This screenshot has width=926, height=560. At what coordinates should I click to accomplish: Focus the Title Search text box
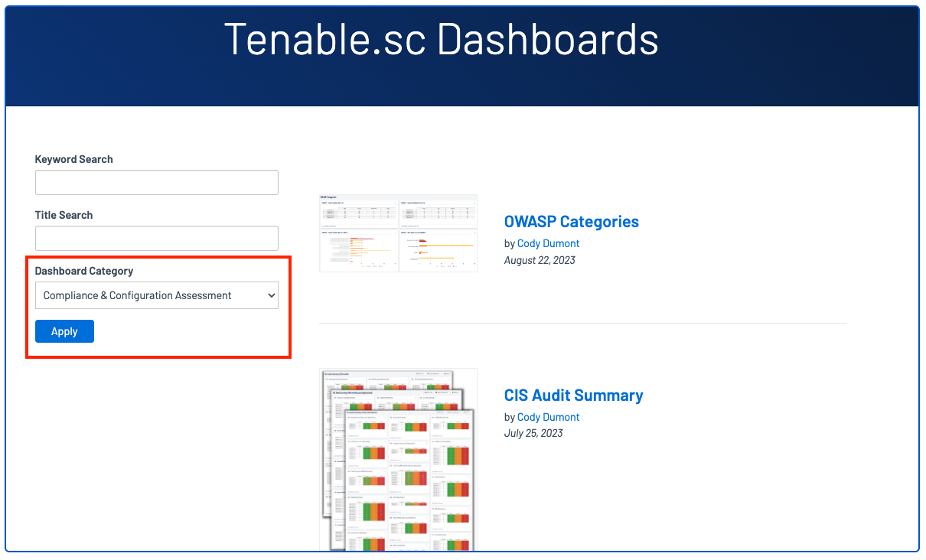coord(156,239)
